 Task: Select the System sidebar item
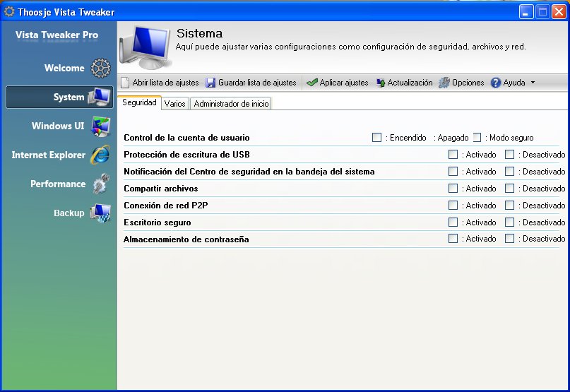(59, 97)
